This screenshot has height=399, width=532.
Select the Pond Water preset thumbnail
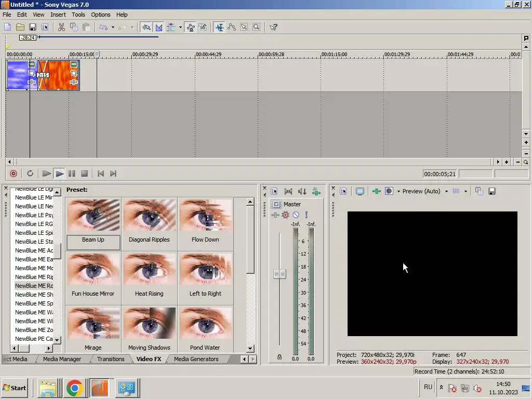click(x=205, y=324)
